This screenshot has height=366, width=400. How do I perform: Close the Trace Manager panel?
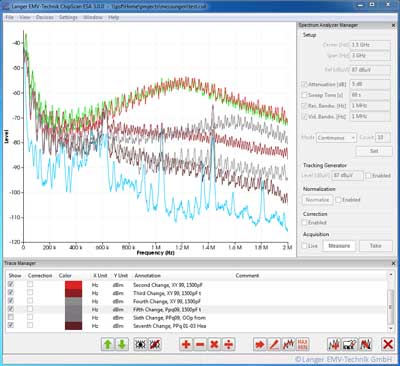pyautogui.click(x=393, y=263)
